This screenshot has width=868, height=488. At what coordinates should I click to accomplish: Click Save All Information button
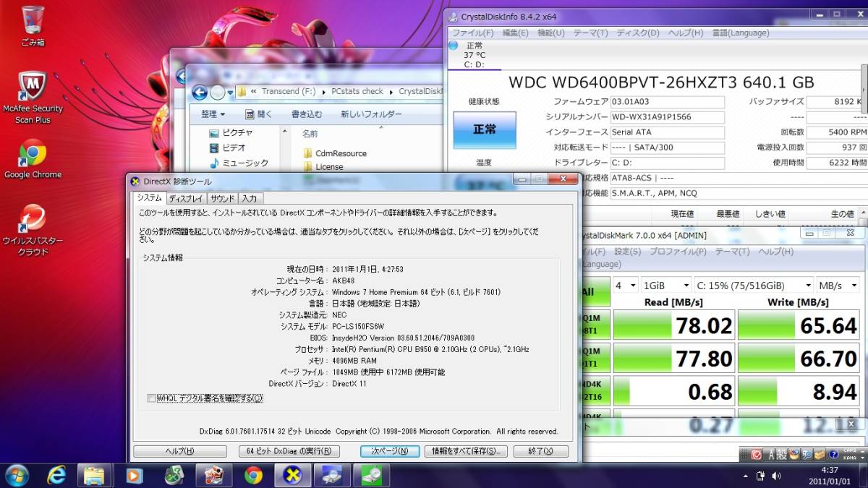464,451
